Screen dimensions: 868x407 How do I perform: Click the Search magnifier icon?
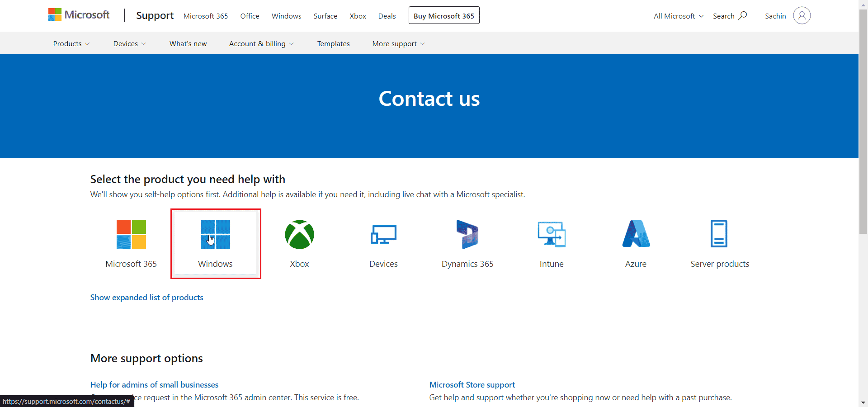point(742,16)
